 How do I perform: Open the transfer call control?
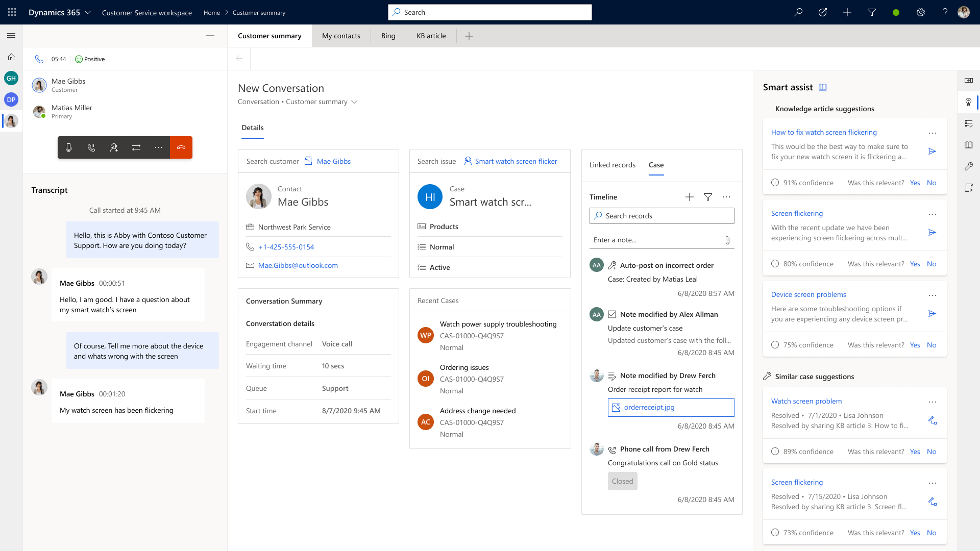136,147
